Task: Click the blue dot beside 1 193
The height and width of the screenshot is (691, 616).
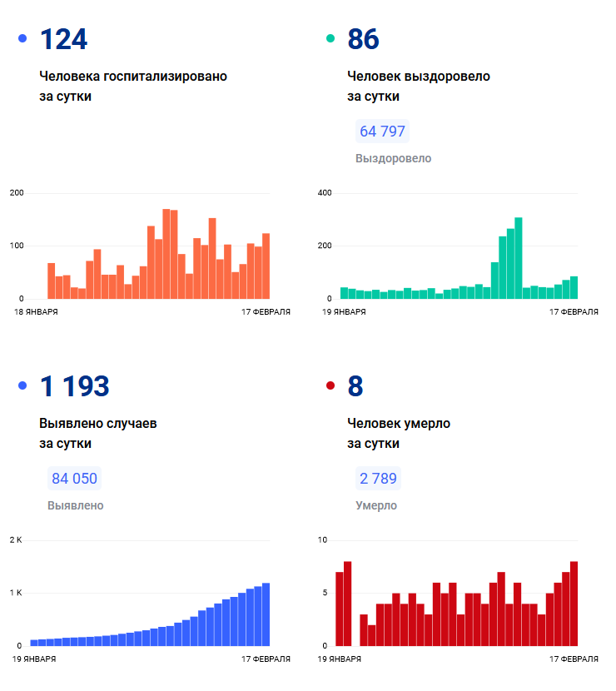Action: 22,385
